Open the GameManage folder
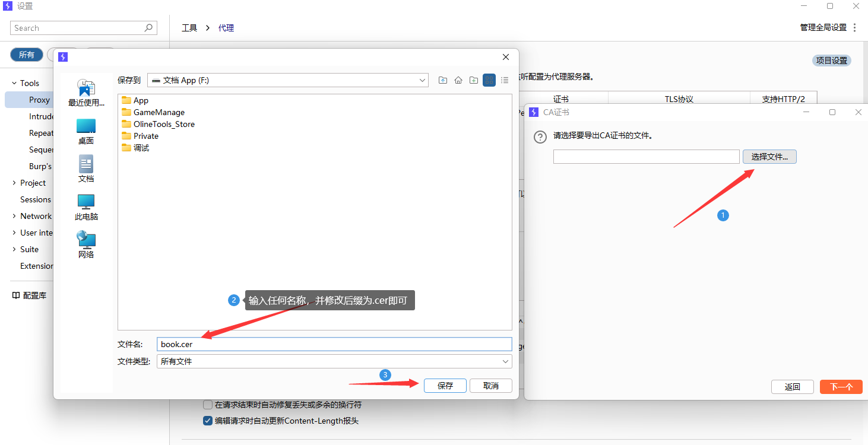868x445 pixels. click(159, 112)
